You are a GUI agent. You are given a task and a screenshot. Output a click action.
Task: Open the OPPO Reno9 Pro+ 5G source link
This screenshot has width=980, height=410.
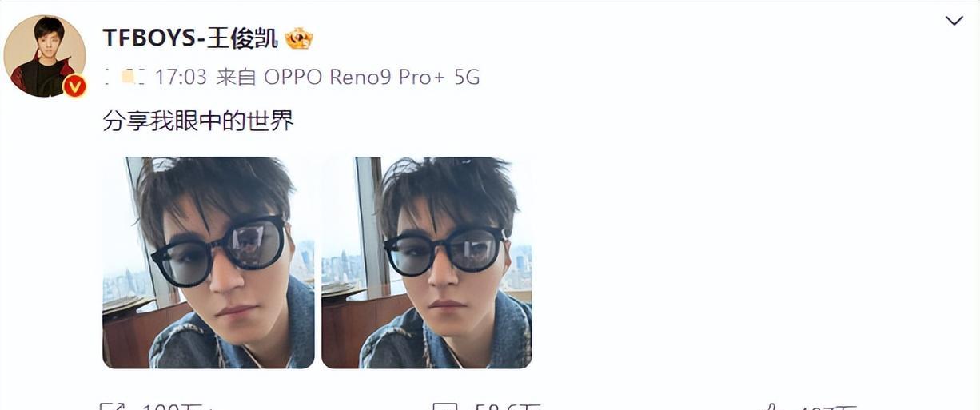(x=372, y=77)
